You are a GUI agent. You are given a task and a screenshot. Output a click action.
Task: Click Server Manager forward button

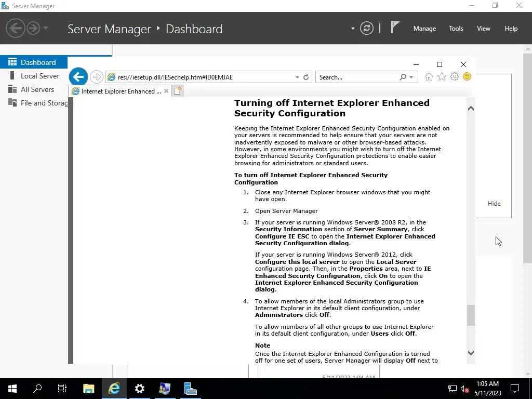click(x=33, y=28)
